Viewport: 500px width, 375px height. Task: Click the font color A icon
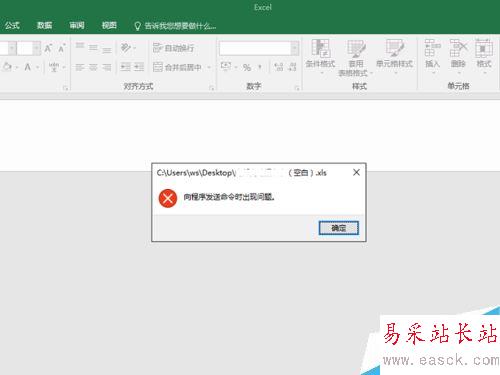point(28,67)
